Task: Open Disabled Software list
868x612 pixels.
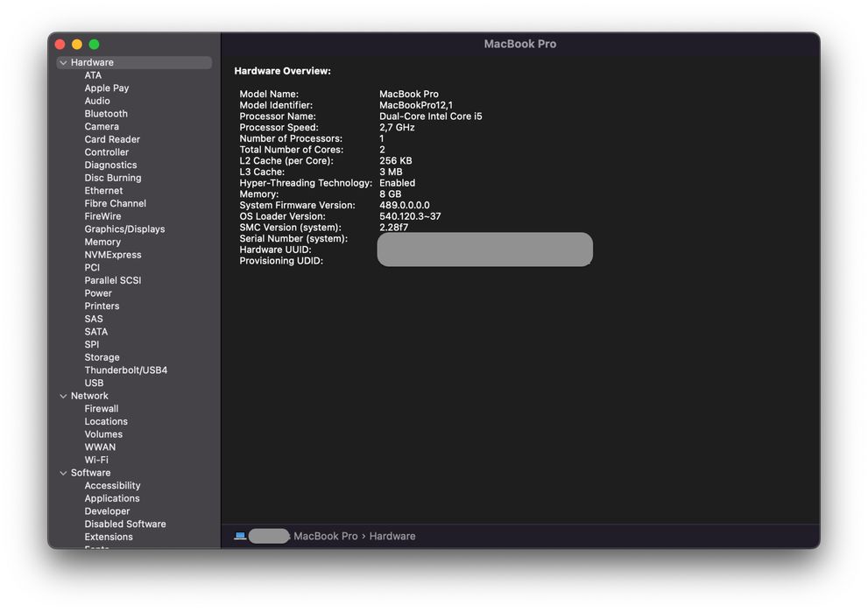Action: pyautogui.click(x=125, y=524)
